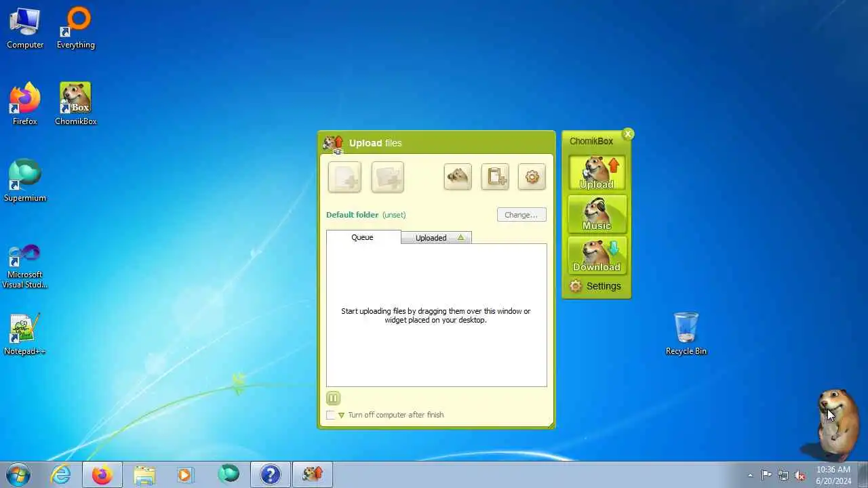
Task: Click the add folder button in Upload files
Action: pyautogui.click(x=388, y=177)
